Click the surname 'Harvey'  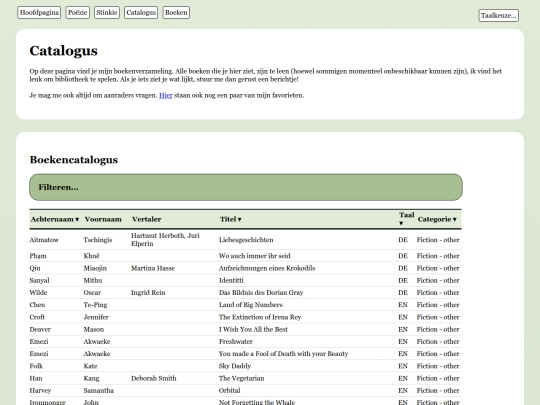click(x=40, y=391)
